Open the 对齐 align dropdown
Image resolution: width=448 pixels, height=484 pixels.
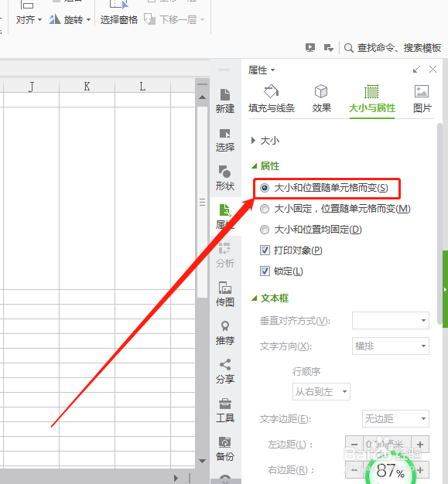click(x=29, y=20)
